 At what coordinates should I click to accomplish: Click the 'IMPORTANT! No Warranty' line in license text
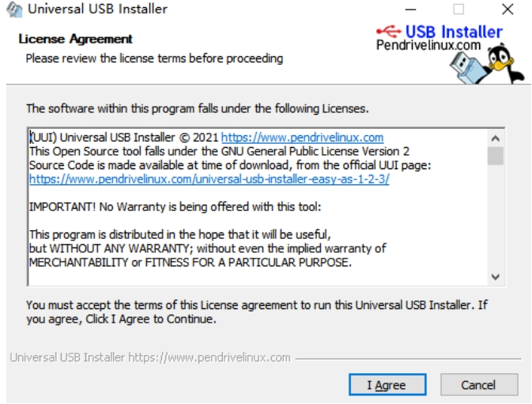coord(175,206)
